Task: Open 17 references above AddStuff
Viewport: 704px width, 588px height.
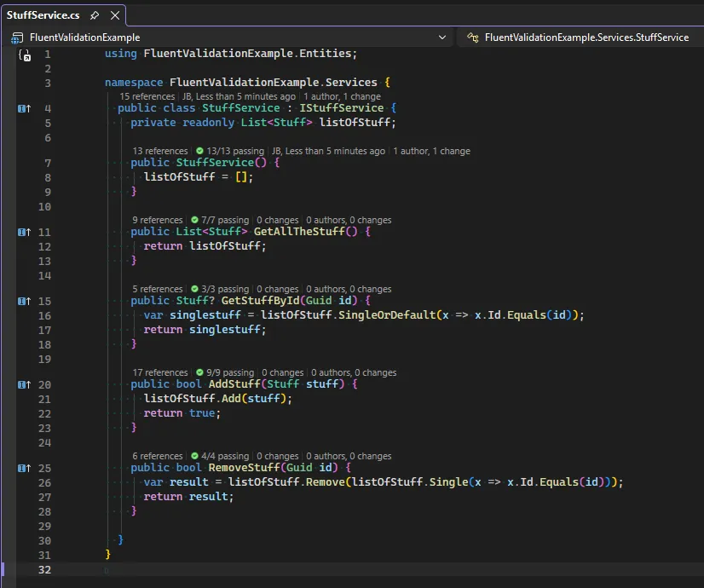Action: 160,372
